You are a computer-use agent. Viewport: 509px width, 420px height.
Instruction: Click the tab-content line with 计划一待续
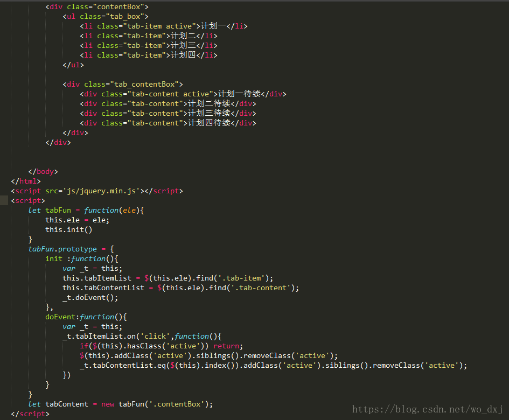pyautogui.click(x=183, y=94)
